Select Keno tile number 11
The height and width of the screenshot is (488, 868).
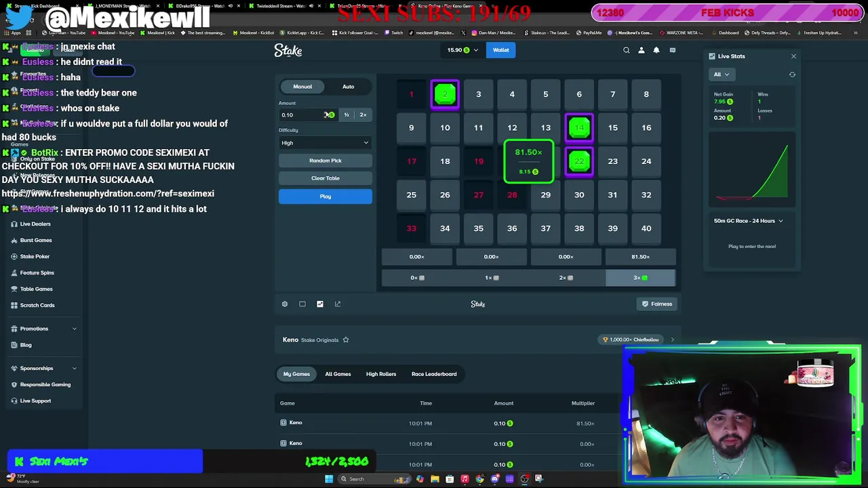coord(478,128)
